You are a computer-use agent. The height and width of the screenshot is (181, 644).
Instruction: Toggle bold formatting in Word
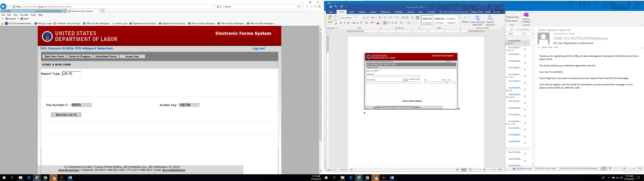pos(341,23)
